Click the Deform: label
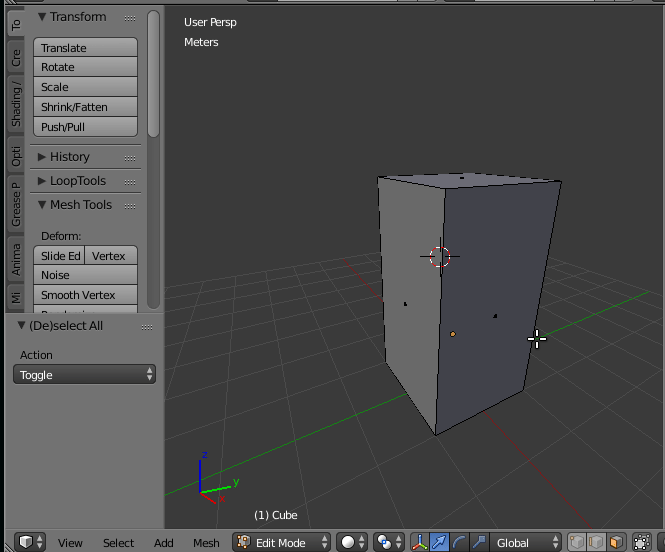 coord(61,236)
